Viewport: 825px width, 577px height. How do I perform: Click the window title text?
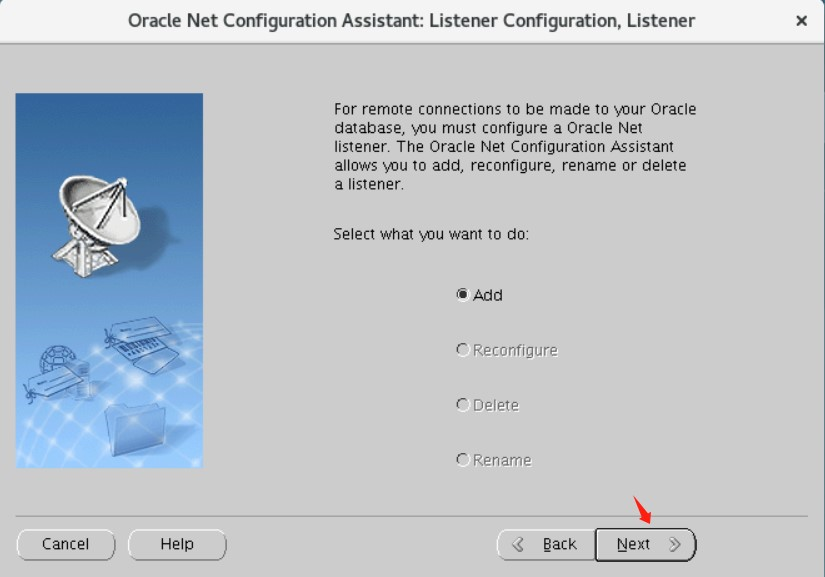(411, 21)
